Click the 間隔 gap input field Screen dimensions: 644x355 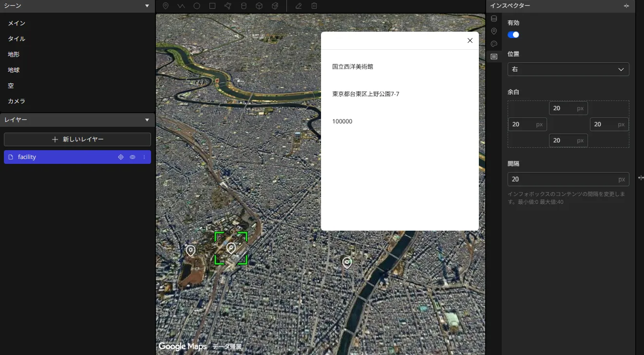tap(568, 179)
